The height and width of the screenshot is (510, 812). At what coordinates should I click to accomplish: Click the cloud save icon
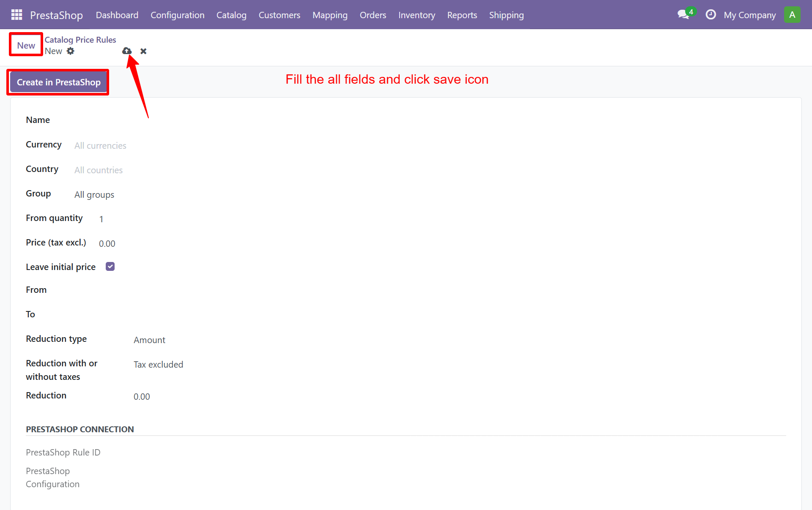click(126, 51)
